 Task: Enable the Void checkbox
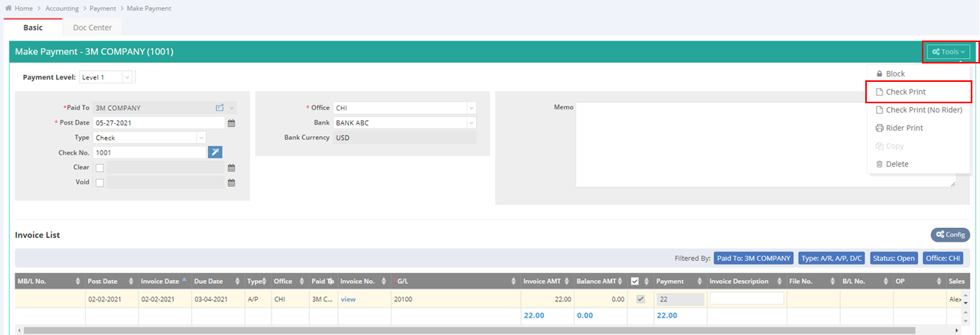pos(100,183)
